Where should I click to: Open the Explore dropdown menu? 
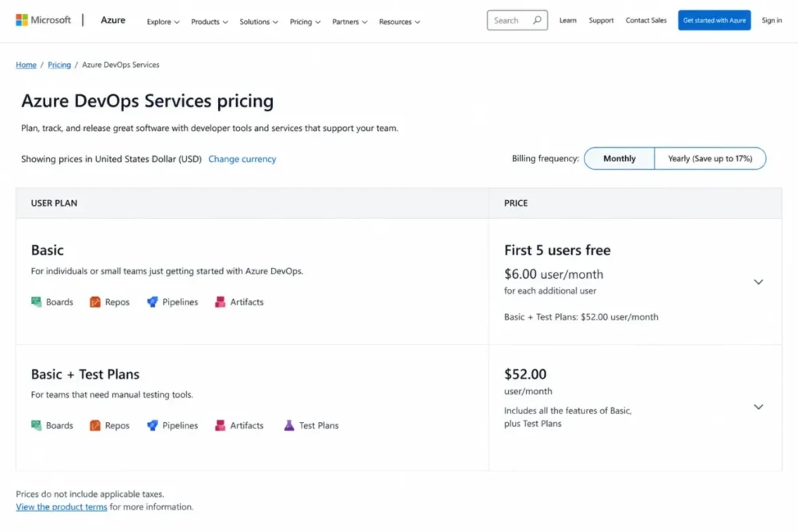tap(163, 22)
